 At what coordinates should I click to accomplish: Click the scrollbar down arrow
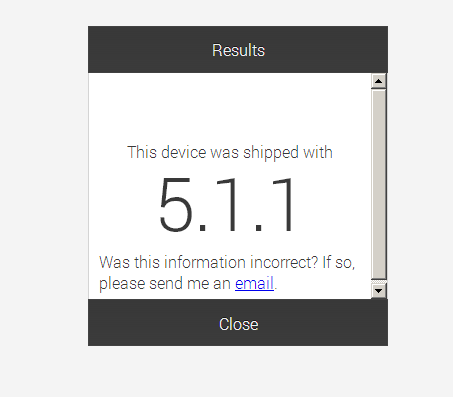(x=378, y=291)
